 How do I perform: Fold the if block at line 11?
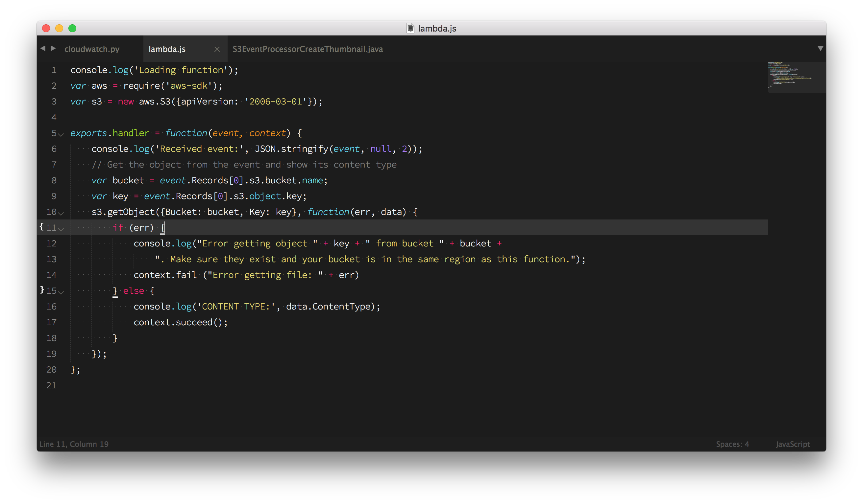pos(61,229)
